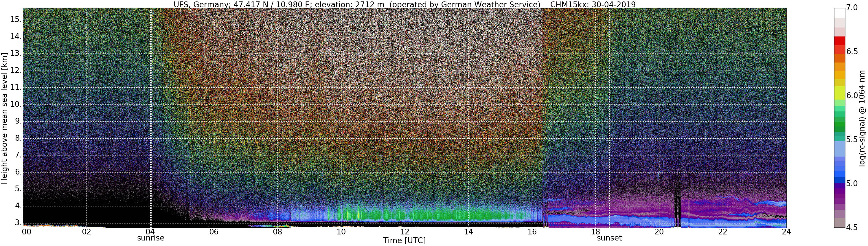Click the '5.' height tick label
The height and width of the screenshot is (246, 868).
click(18, 189)
